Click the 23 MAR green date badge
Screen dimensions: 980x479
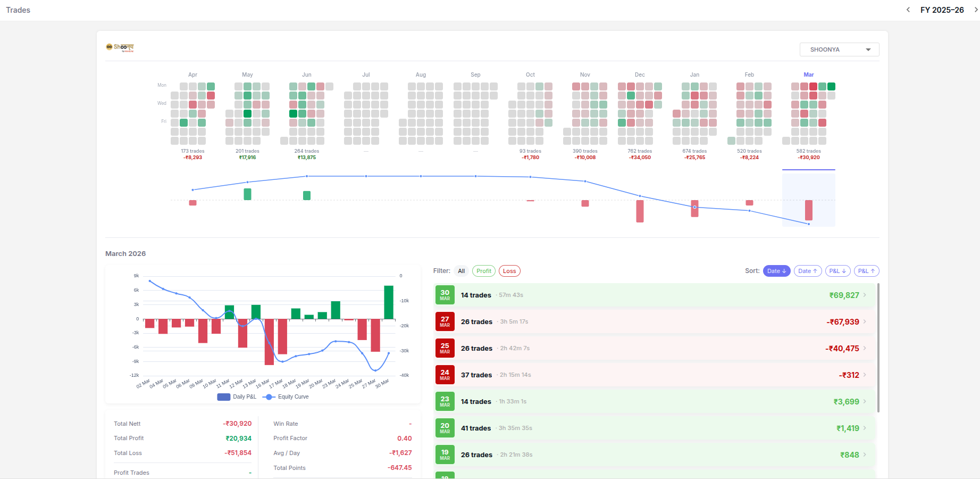click(x=445, y=401)
